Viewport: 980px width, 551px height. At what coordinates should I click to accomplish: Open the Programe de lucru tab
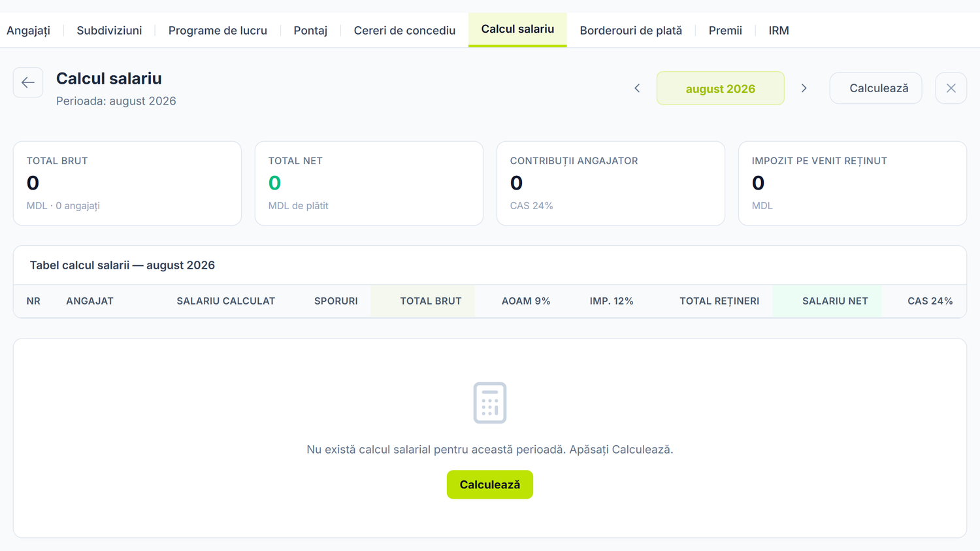(218, 31)
